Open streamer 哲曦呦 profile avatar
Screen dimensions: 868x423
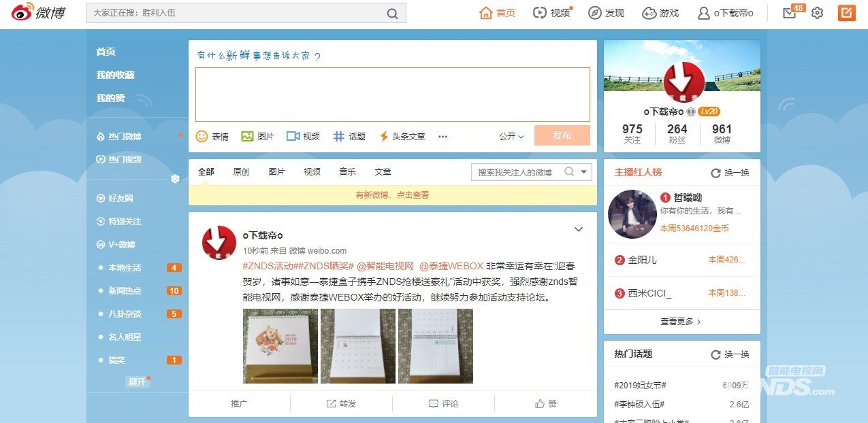632,214
